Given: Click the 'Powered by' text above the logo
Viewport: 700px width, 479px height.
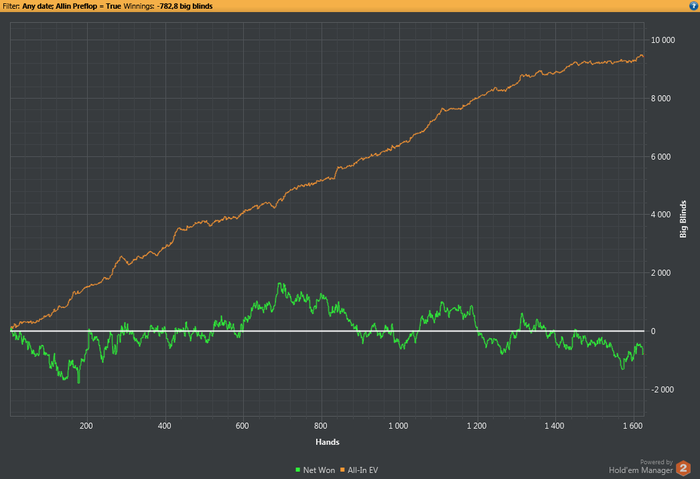Looking at the screenshot, I should point(656,462).
